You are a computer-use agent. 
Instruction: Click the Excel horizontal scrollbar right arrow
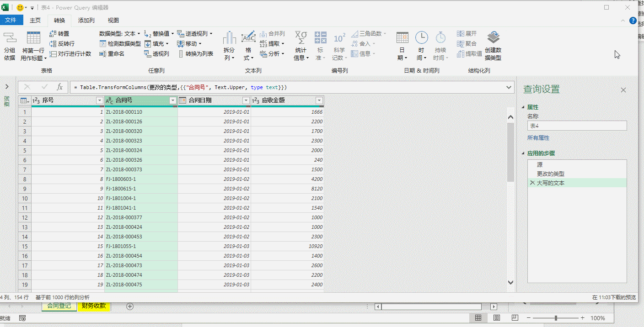(x=494, y=306)
